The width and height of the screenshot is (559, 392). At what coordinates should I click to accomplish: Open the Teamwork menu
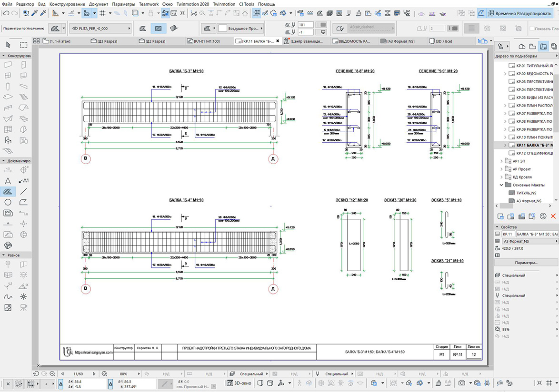(x=149, y=4)
